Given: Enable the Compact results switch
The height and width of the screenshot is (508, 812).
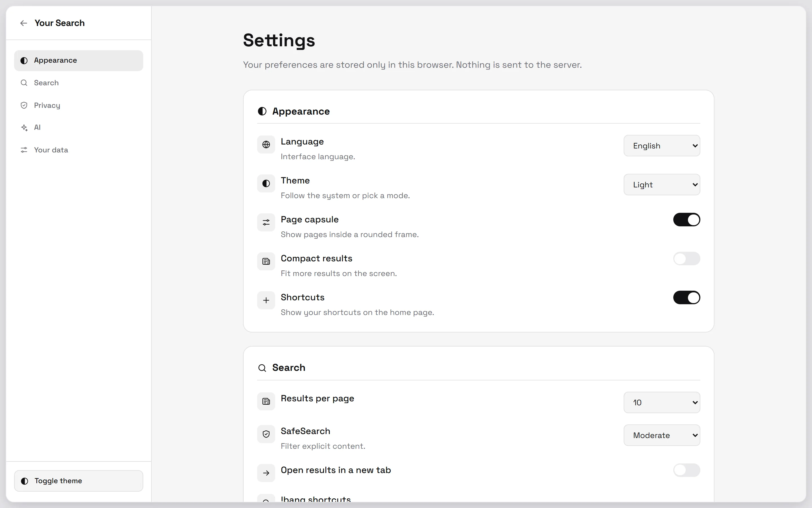Looking at the screenshot, I should coord(687,259).
